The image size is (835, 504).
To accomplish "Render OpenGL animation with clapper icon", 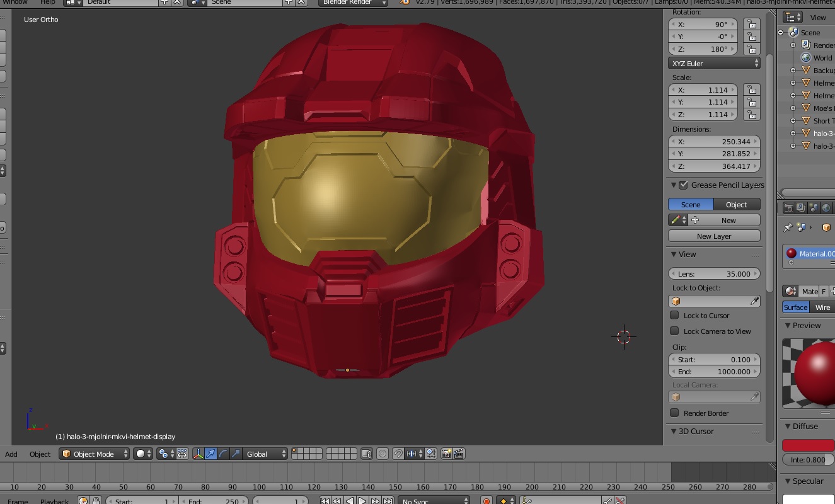I will [459, 454].
